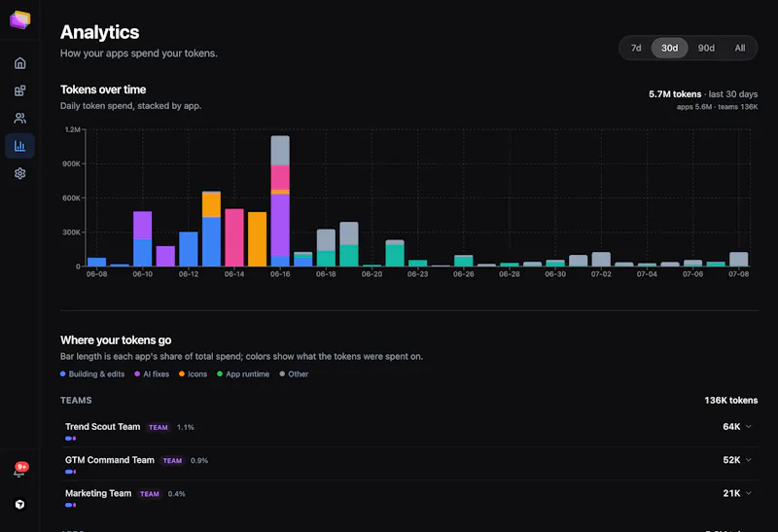The image size is (778, 532).
Task: Click the 06-08 small blue bar
Action: pos(96,262)
